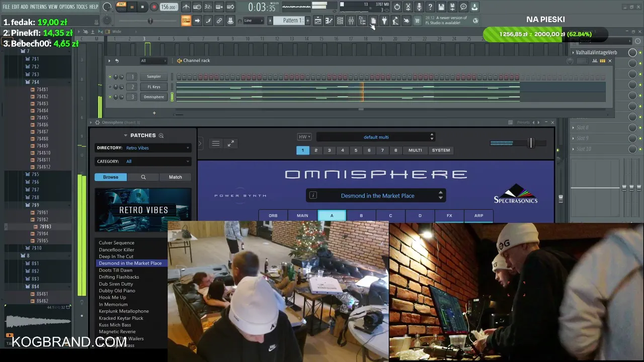Click the Cut scissors icon in toolbar

[408, 7]
